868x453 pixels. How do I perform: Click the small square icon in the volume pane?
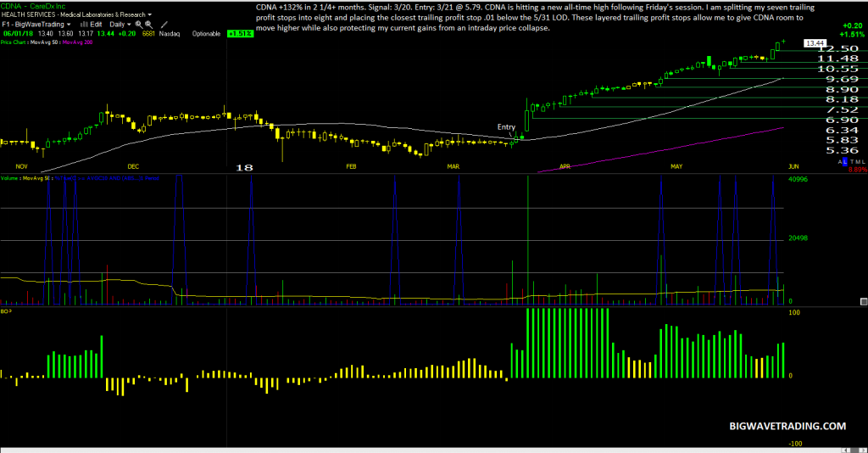(864, 301)
